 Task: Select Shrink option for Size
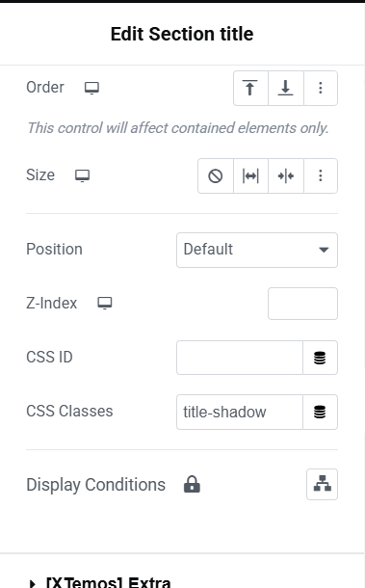pyautogui.click(x=286, y=175)
